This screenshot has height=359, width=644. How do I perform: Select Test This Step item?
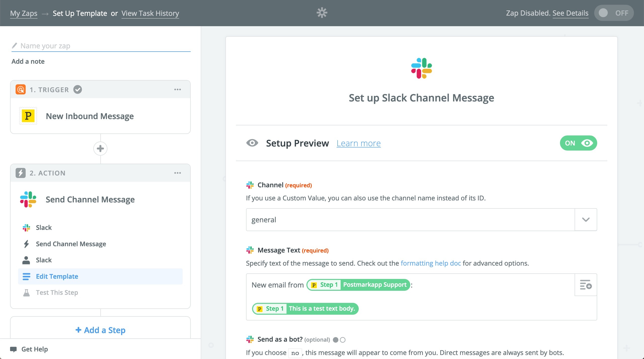coord(57,293)
